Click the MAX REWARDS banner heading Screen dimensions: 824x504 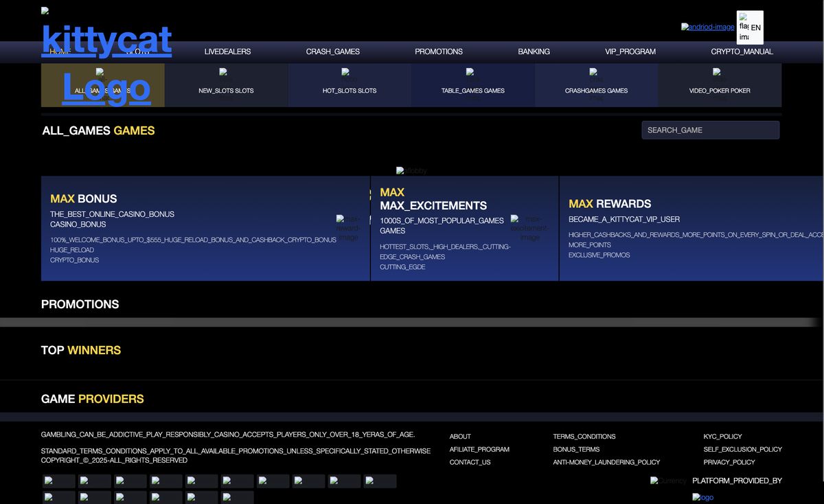coord(610,204)
